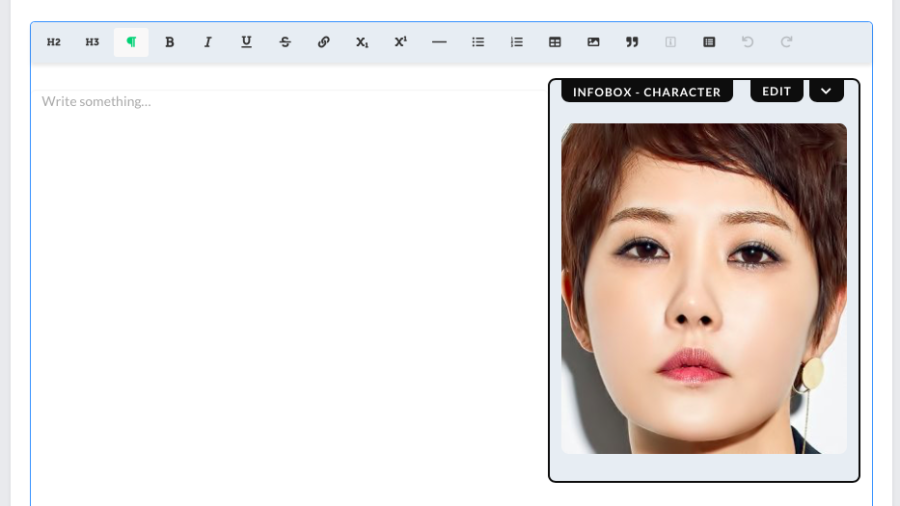
Task: Create a numbered list
Action: [x=516, y=42]
